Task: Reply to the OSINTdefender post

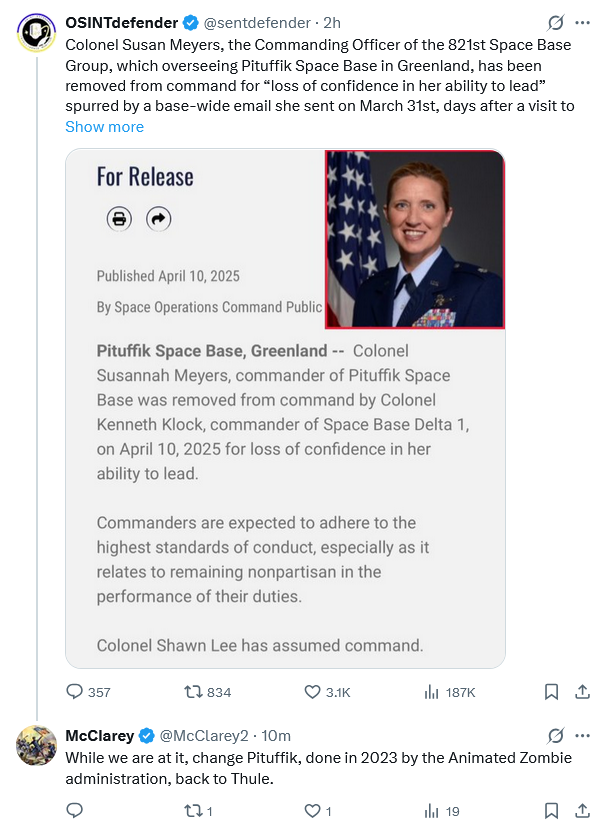Action: 75,692
